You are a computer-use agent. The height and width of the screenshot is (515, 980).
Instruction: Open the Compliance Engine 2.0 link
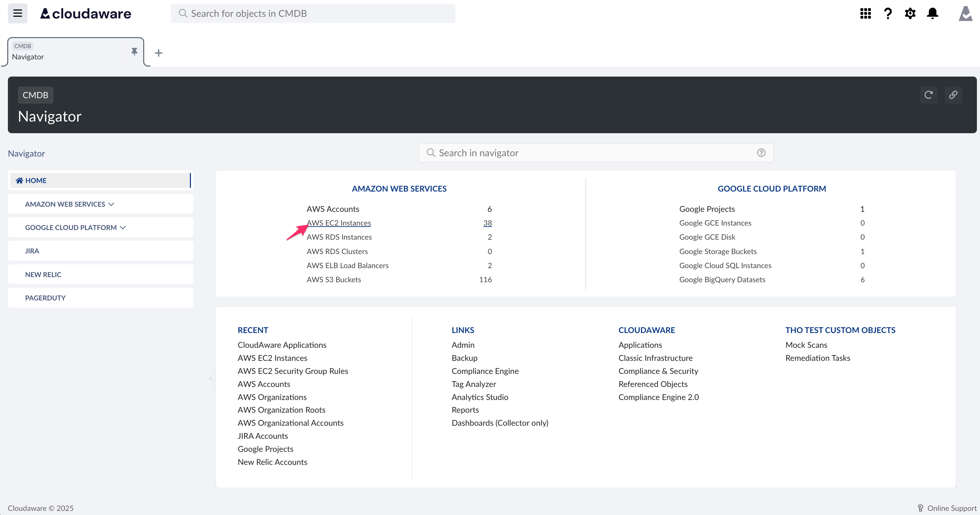point(659,397)
